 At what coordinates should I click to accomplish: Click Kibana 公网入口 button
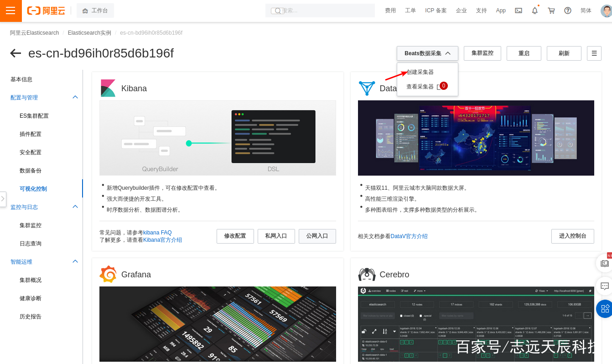pyautogui.click(x=317, y=236)
